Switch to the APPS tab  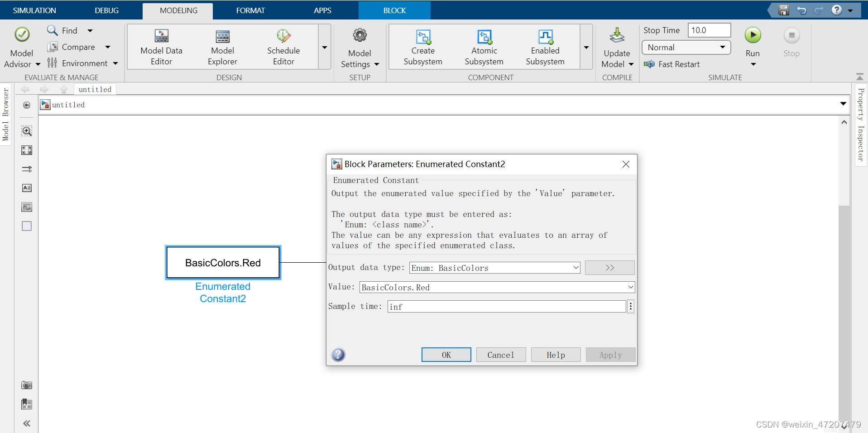[x=323, y=10]
